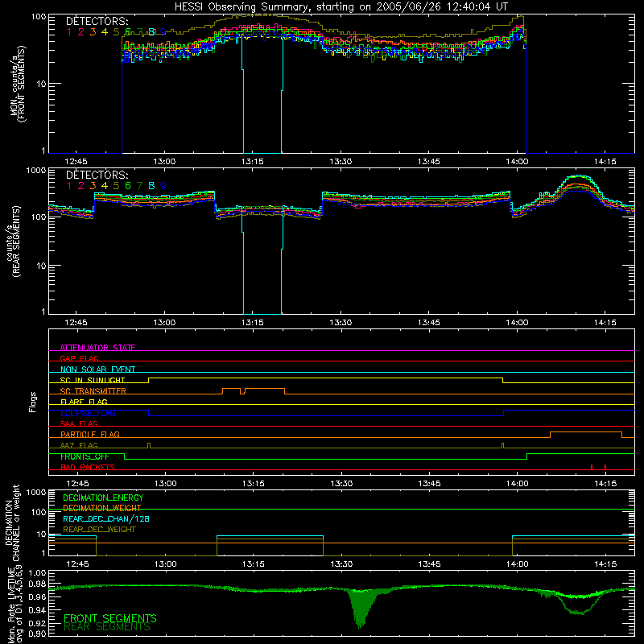644x644 pixels.
Task: Select magenta detector number 2 in the rear segments legend
Action: (81, 186)
